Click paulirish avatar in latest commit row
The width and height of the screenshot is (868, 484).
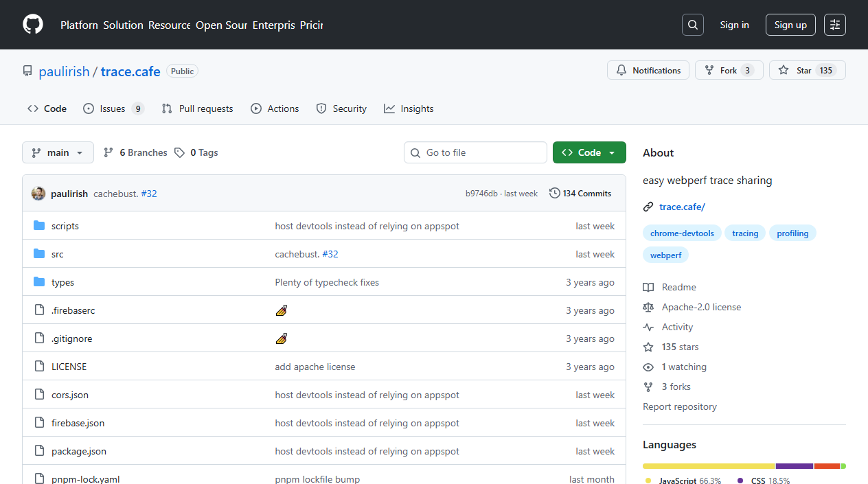coord(38,194)
